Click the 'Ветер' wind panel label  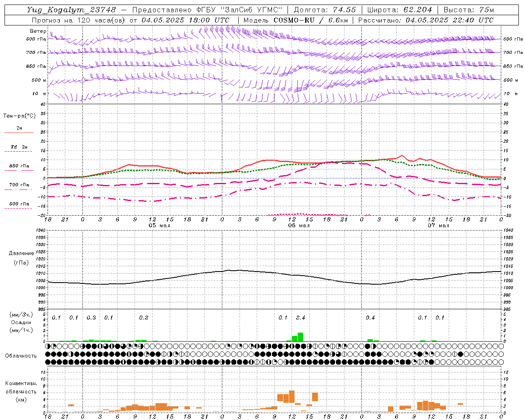pyautogui.click(x=38, y=31)
